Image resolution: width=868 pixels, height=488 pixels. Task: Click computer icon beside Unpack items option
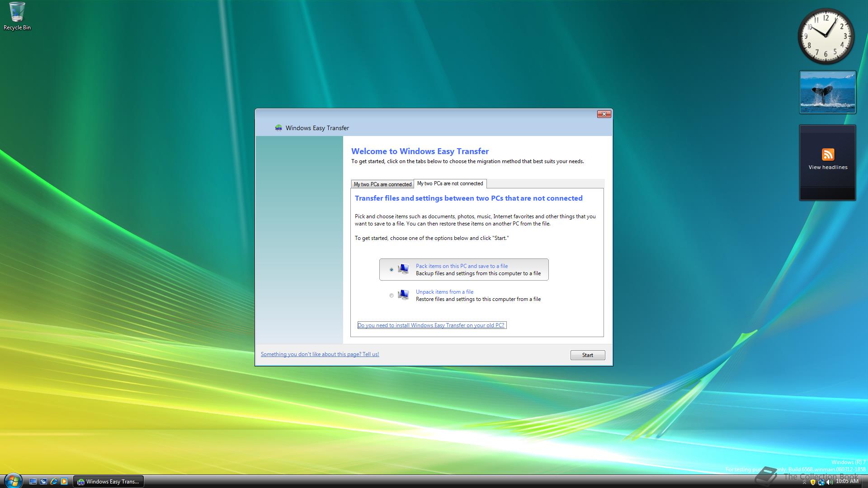(x=403, y=295)
